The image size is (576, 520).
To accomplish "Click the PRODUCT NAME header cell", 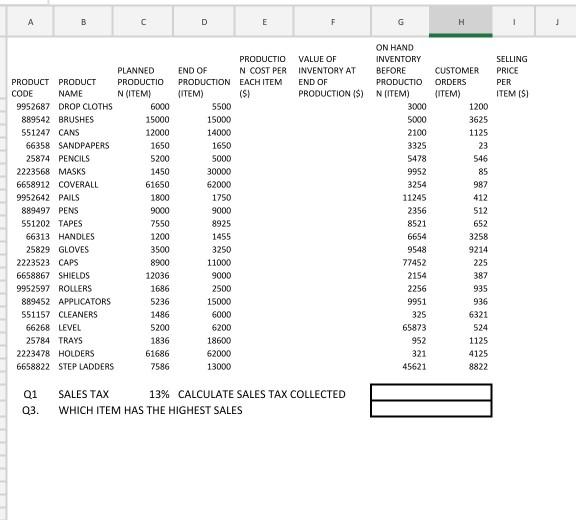I will pos(77,88).
